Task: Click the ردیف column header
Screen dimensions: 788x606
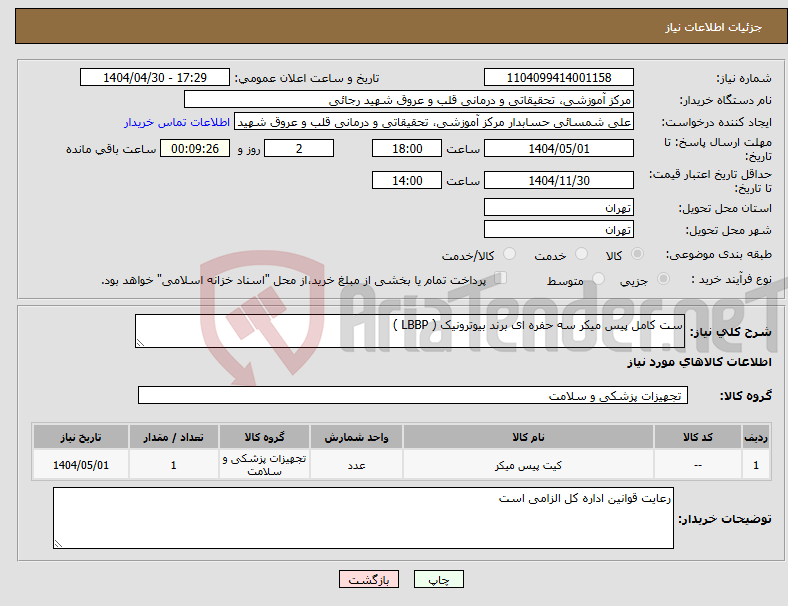Action: coord(756,437)
